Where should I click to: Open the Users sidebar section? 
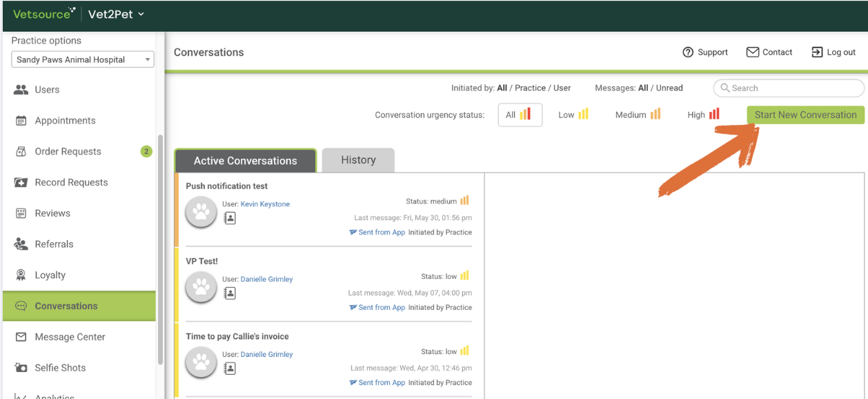[x=47, y=90]
